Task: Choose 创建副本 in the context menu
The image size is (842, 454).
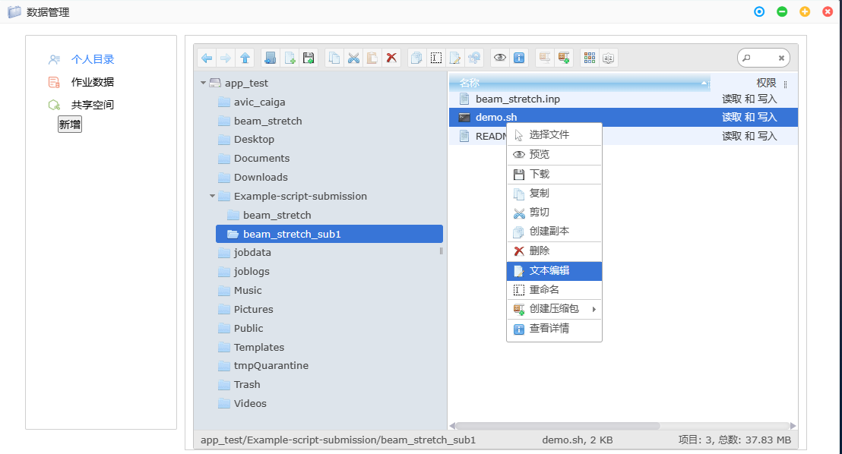Action: [x=554, y=232]
